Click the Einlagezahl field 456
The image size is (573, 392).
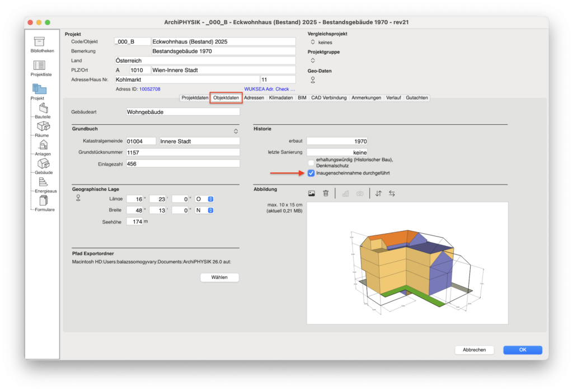coord(183,164)
